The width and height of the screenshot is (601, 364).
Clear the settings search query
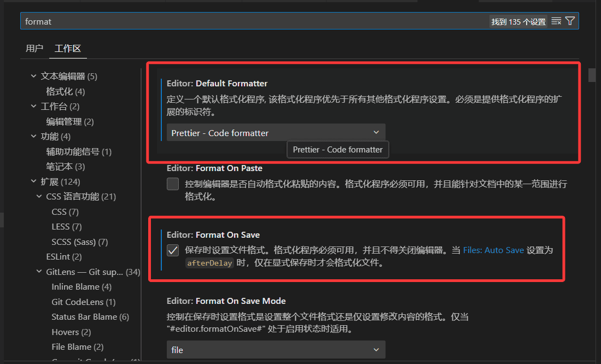[556, 21]
